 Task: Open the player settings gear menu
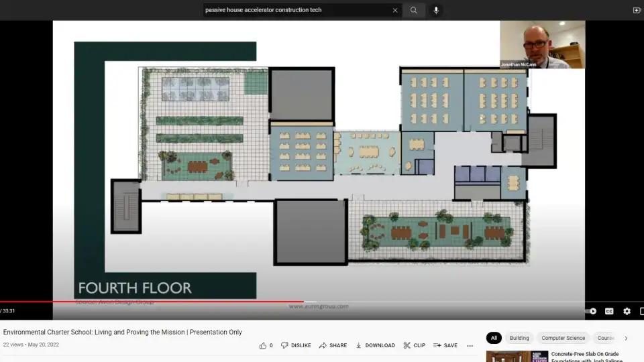pyautogui.click(x=627, y=311)
